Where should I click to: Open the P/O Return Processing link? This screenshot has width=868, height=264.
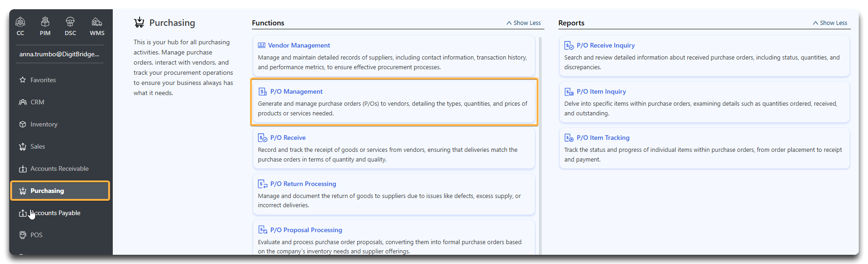303,184
